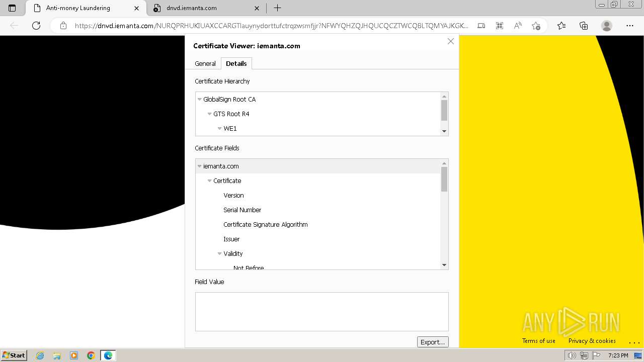The image size is (644, 362).
Task: Open File Explorer from the taskbar
Action: [x=57, y=355]
